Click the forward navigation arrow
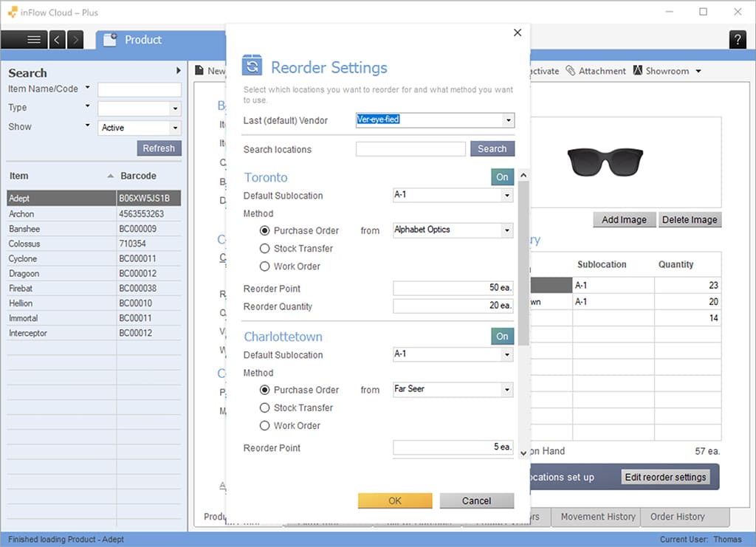Image resolution: width=756 pixels, height=547 pixels. (x=73, y=40)
